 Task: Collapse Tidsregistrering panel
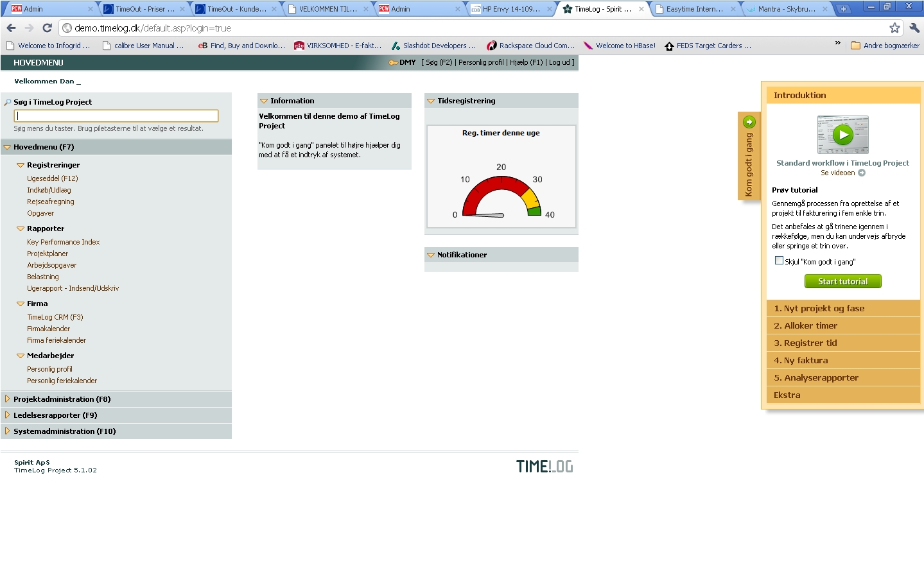coord(431,101)
